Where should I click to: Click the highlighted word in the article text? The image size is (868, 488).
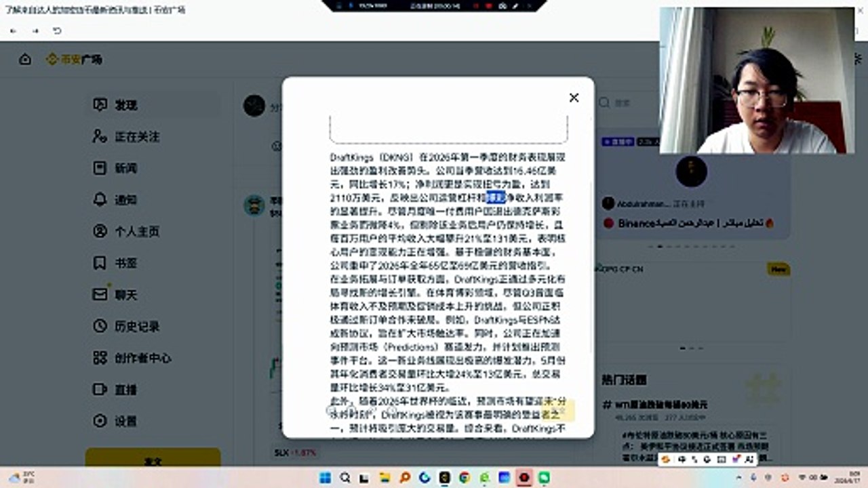496,197
